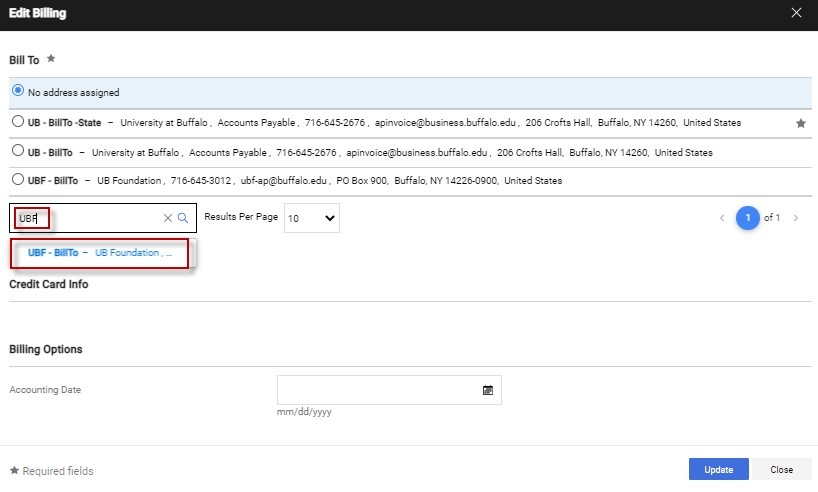Click the Update button
818x492 pixels.
[x=718, y=469]
